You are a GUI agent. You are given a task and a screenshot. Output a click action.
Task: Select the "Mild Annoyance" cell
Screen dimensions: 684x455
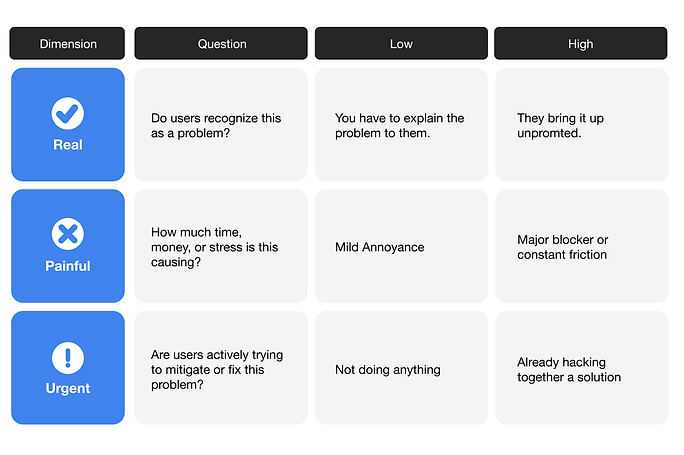(x=401, y=247)
